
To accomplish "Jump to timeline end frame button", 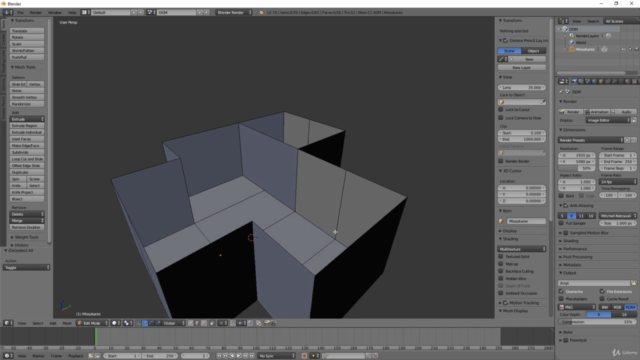I will [x=252, y=356].
